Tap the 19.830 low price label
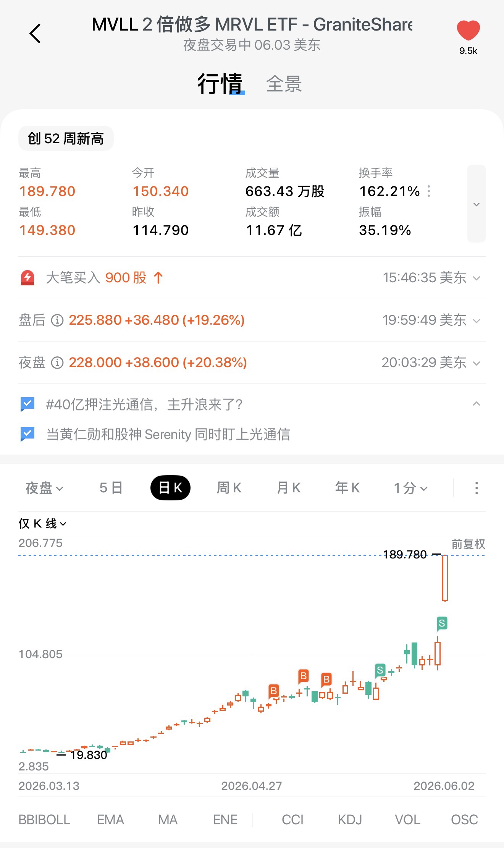Screen dimensions: 504x848 click(89, 755)
